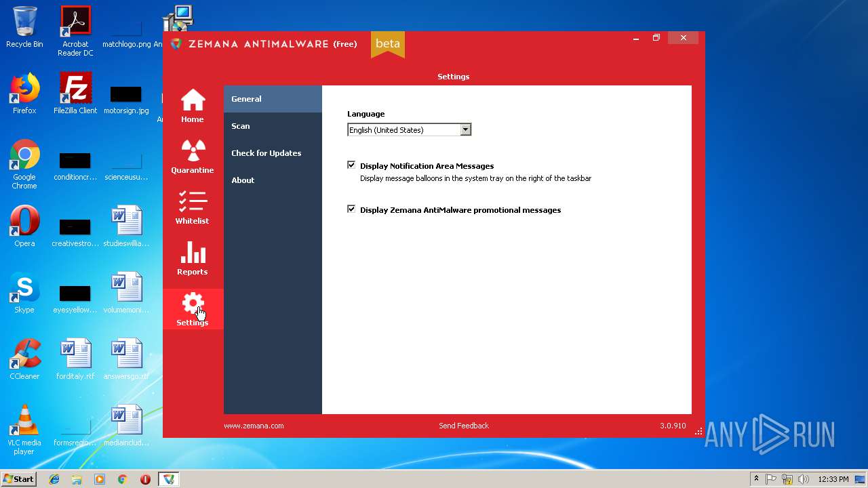Select the FileZilla Client desktop shortcut
The height and width of the screenshot is (488, 868).
pyautogui.click(x=75, y=94)
